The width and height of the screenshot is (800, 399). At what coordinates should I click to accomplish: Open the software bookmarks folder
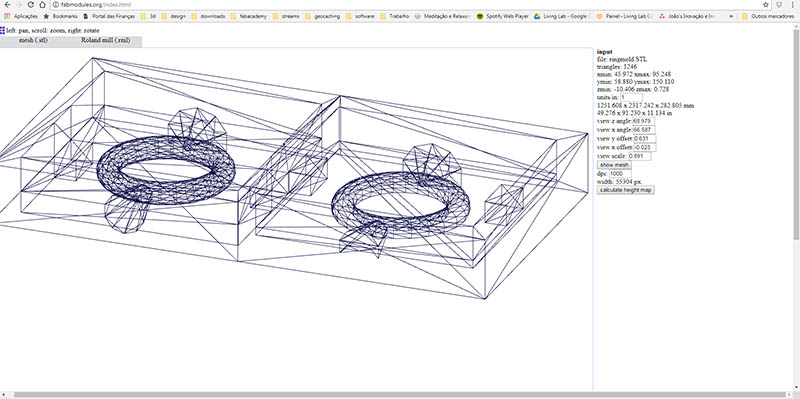click(360, 16)
